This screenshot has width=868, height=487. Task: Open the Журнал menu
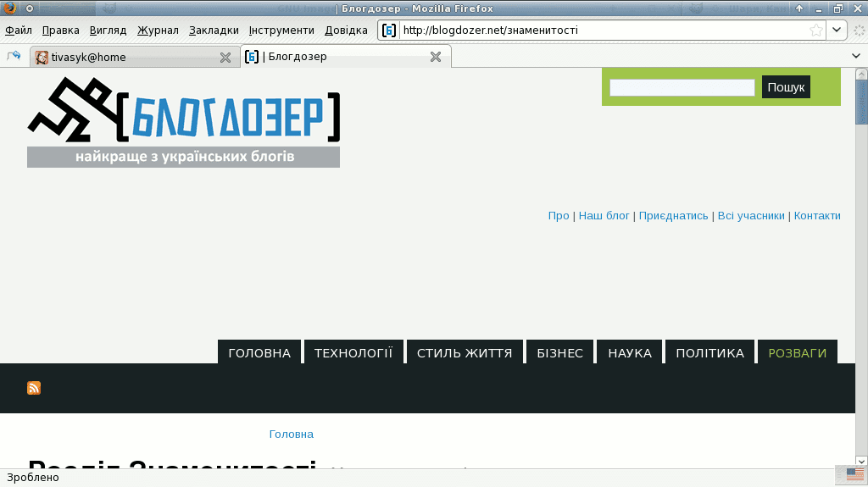(158, 30)
